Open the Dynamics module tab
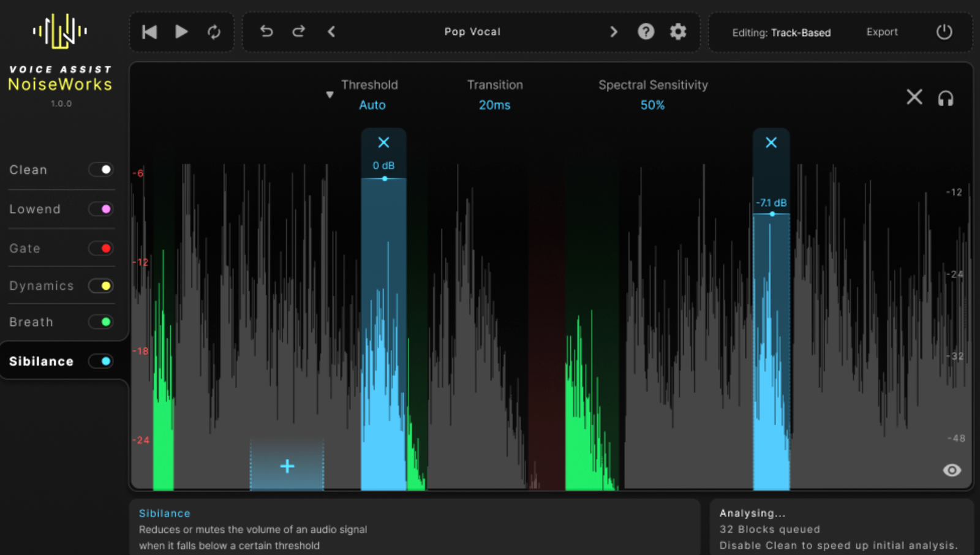The image size is (980, 555). coord(42,285)
